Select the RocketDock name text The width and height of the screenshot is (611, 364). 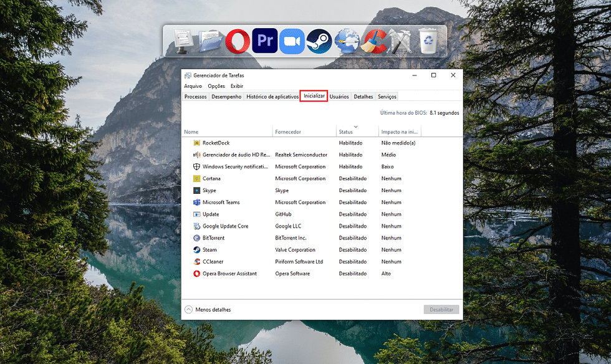pyautogui.click(x=216, y=143)
